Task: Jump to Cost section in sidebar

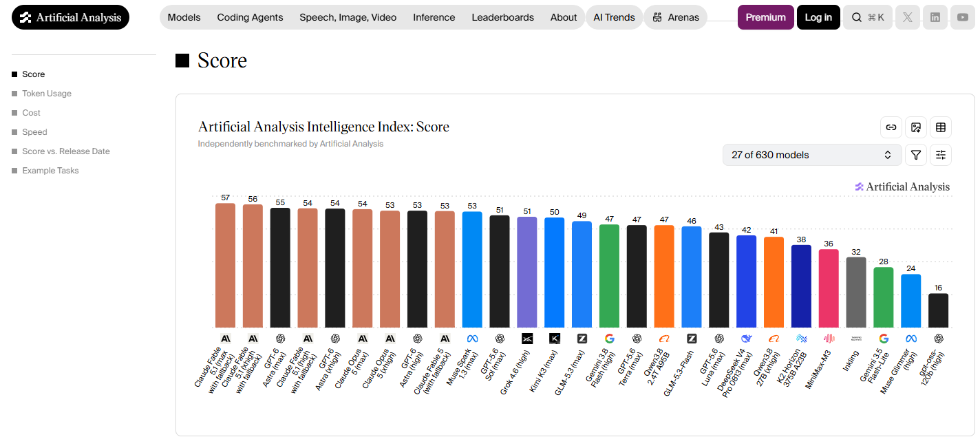Action: click(x=32, y=113)
